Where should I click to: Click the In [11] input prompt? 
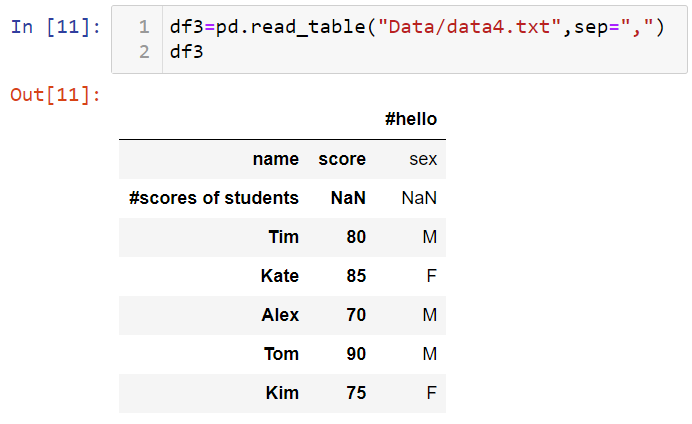point(56,27)
